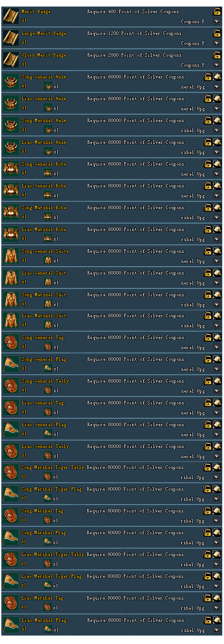Click required material icon under Liao General Flag
Image resolution: width=224 pixels, height=644 pixels.
pos(48,434)
